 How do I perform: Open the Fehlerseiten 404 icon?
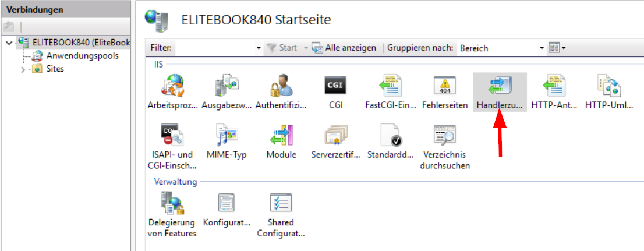click(x=445, y=86)
